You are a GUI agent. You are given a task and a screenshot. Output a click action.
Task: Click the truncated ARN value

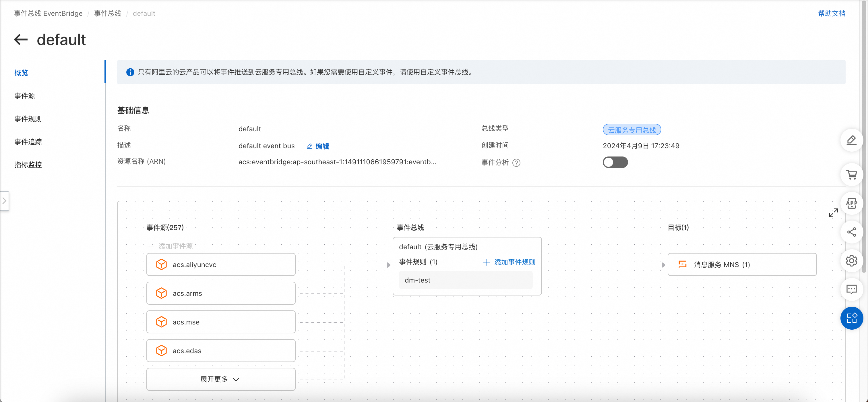click(337, 162)
